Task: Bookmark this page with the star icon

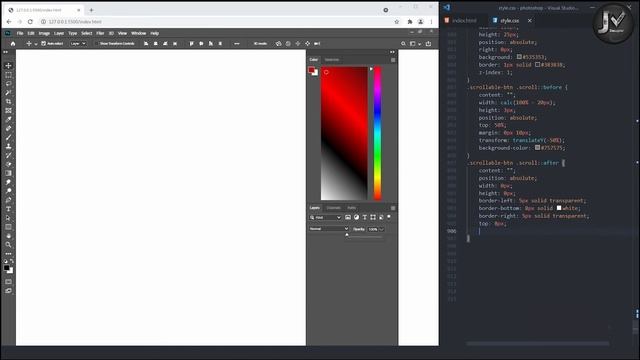Action: coord(397,22)
